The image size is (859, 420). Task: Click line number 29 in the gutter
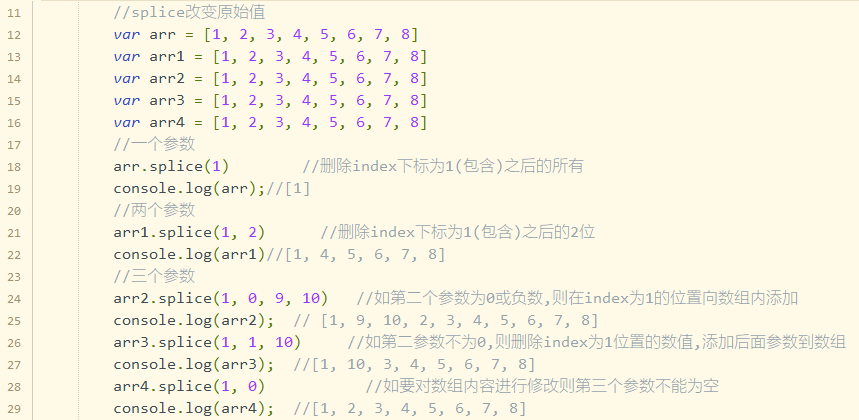tap(16, 408)
